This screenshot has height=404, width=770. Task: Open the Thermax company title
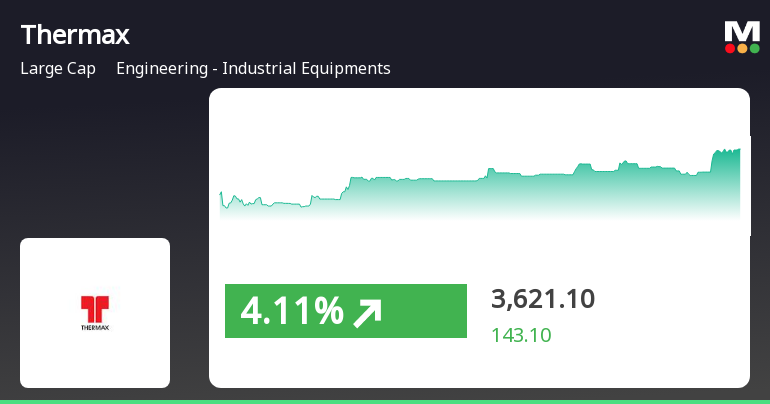pyautogui.click(x=75, y=35)
